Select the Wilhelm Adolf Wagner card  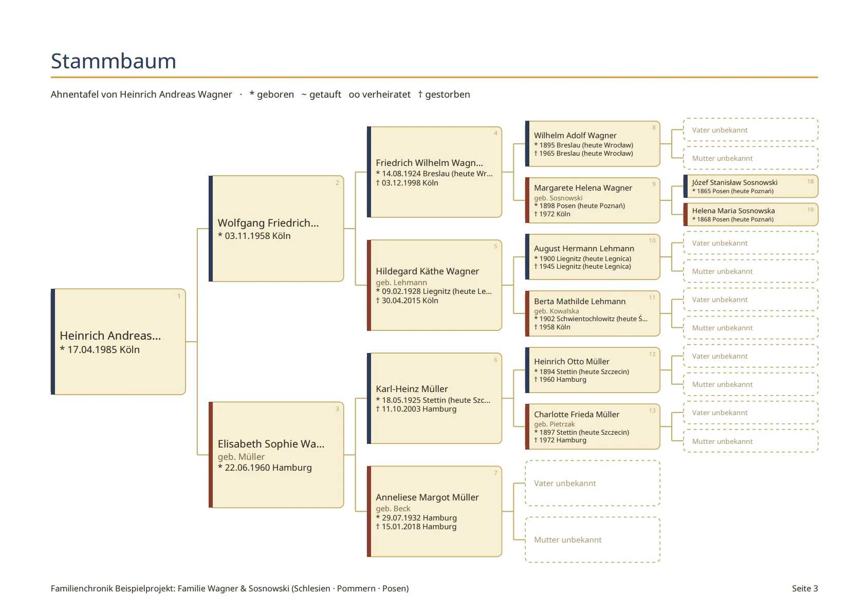tap(593, 144)
